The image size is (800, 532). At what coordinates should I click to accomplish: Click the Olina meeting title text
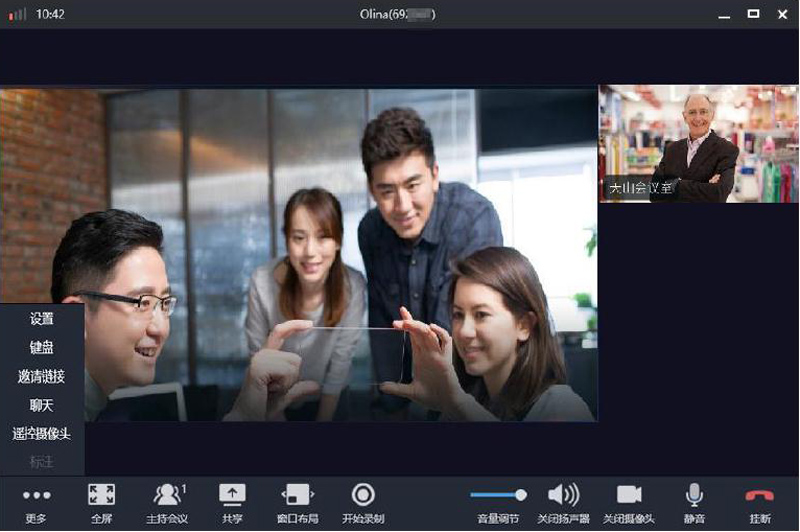397,14
